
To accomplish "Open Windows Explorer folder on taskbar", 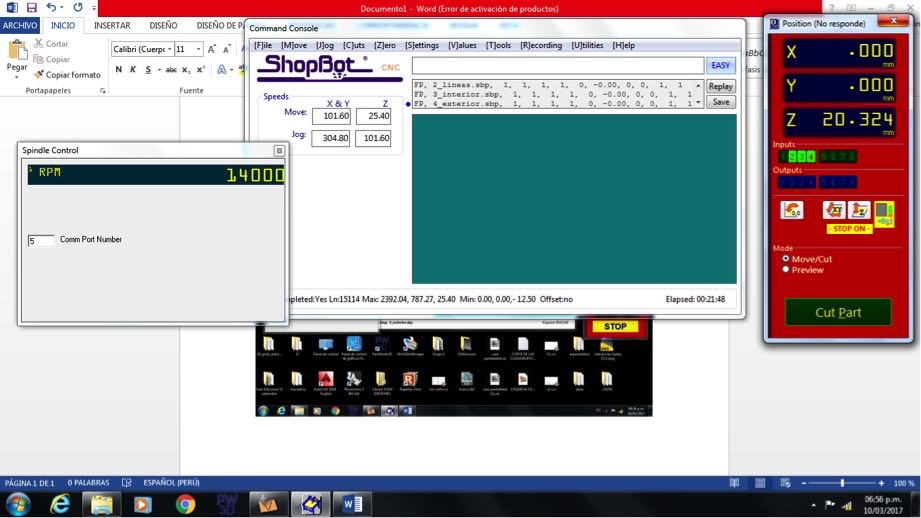I will [102, 504].
